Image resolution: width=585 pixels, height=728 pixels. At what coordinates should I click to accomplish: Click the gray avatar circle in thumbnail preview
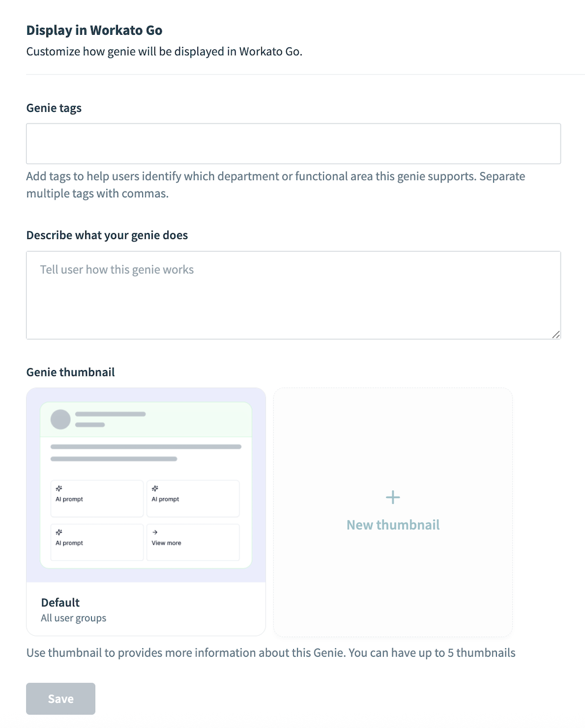pos(61,419)
